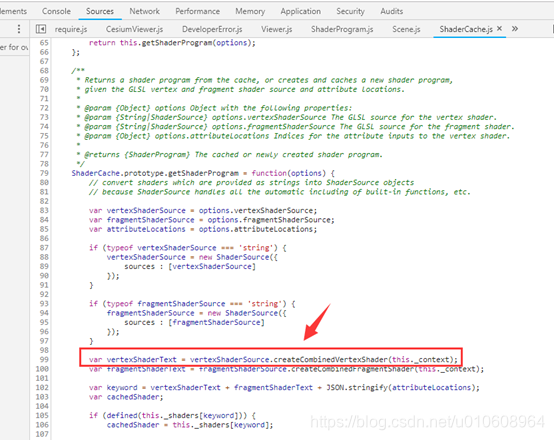The height and width of the screenshot is (440, 554).
Task: Click 'this._shaders[keyword]' on line 106
Action: 221,425
